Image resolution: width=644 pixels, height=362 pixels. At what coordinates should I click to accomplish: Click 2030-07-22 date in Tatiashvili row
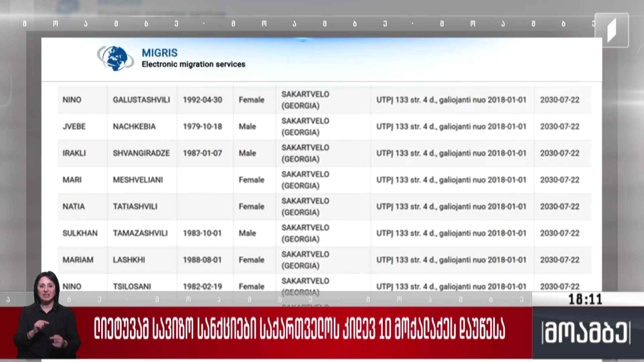coord(559,206)
